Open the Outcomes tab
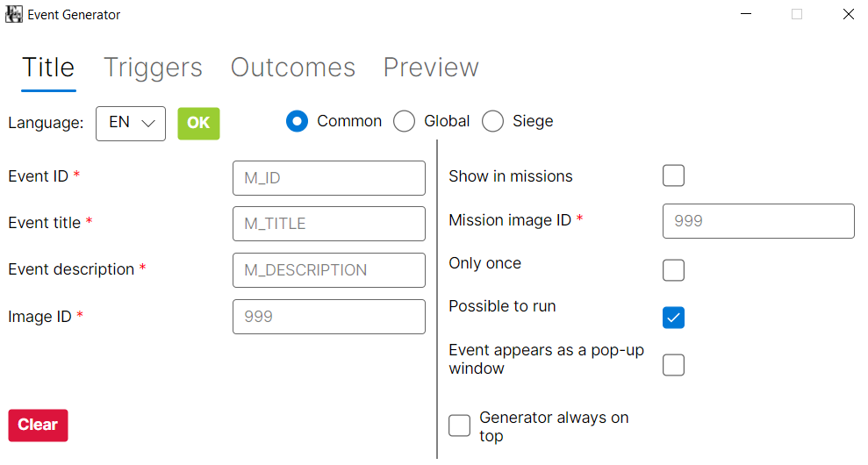The image size is (868, 465). (293, 68)
